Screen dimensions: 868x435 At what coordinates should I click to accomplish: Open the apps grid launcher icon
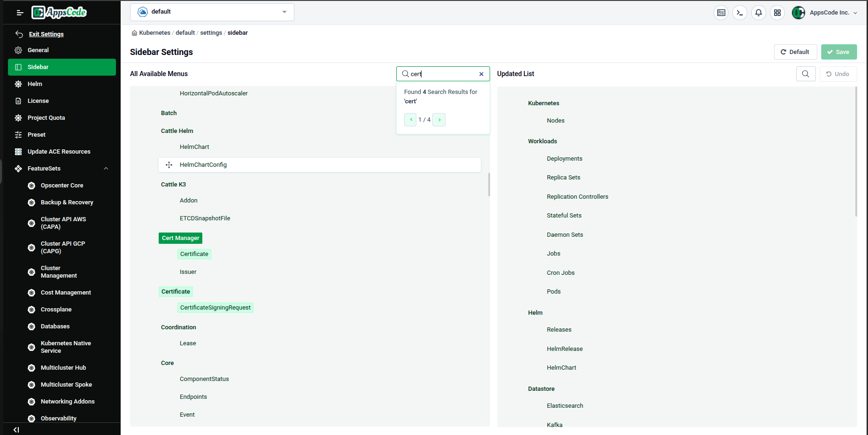point(777,13)
